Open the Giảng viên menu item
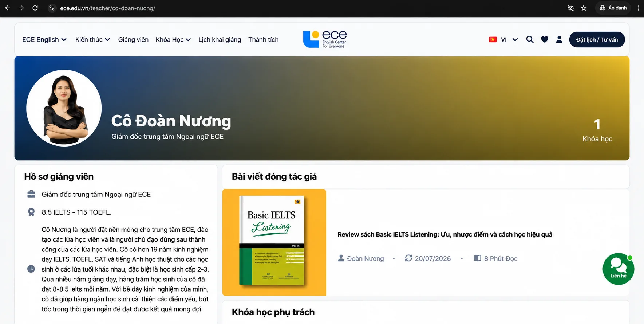This screenshot has width=644, height=324. click(x=133, y=40)
